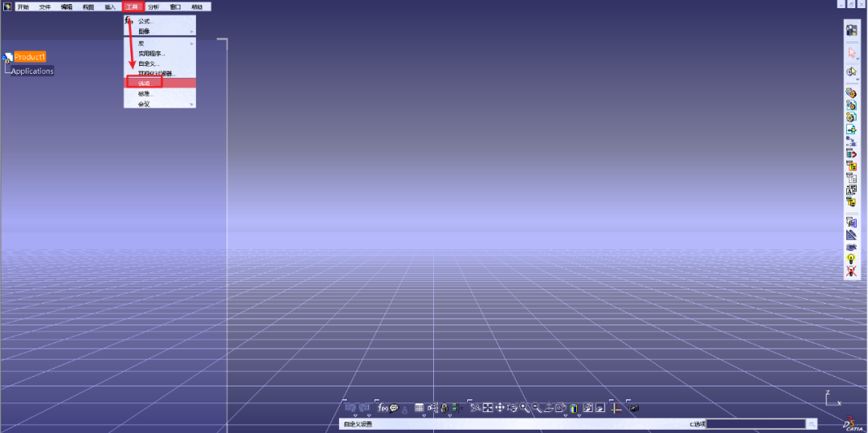Open the 分析 menu
The width and height of the screenshot is (868, 433).
click(154, 6)
